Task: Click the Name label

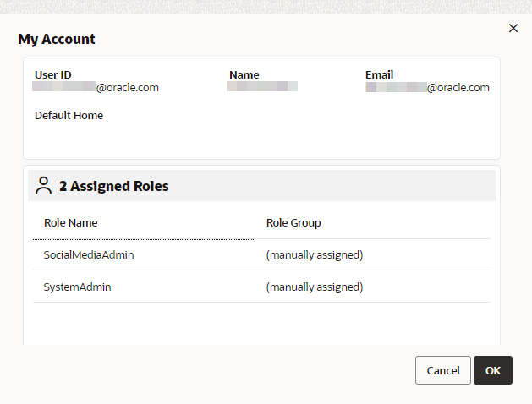Action: [244, 74]
